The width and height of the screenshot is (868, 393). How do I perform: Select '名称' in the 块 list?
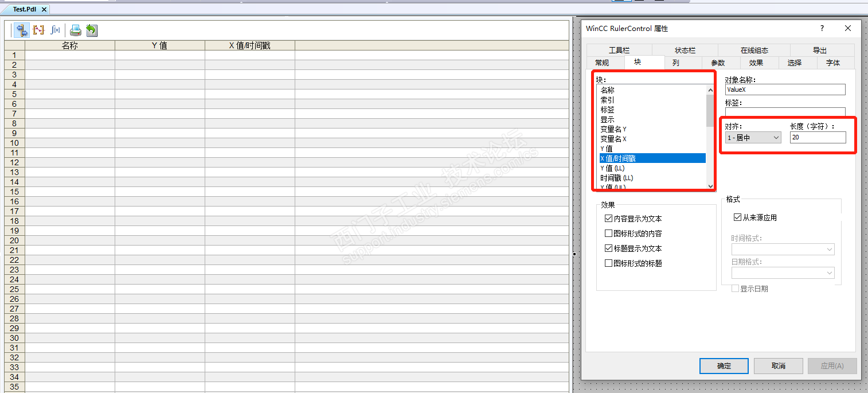652,90
